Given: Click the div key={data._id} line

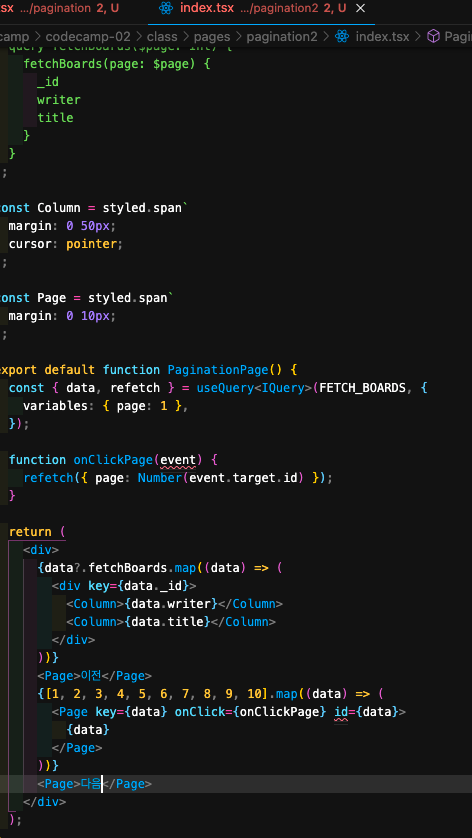Looking at the screenshot, I should [124, 586].
